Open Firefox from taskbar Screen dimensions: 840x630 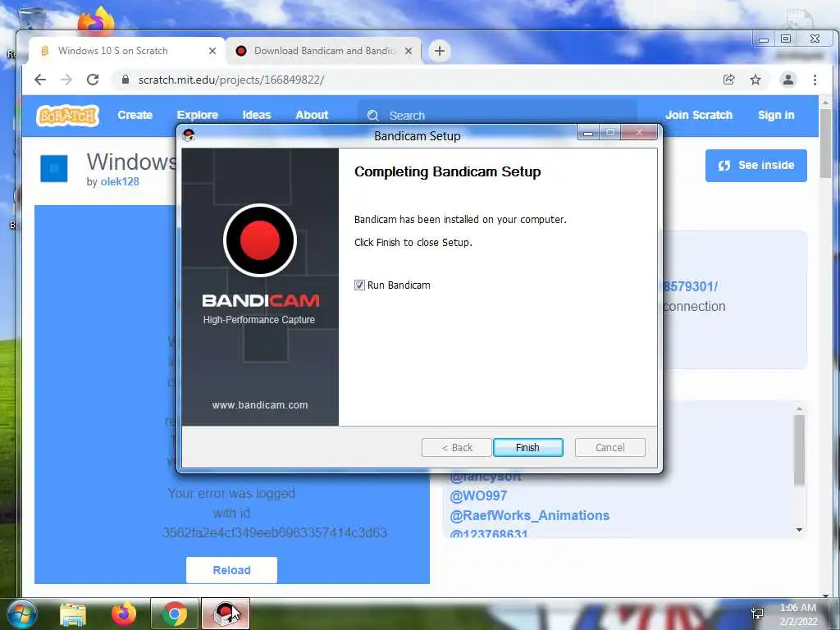pos(124,614)
